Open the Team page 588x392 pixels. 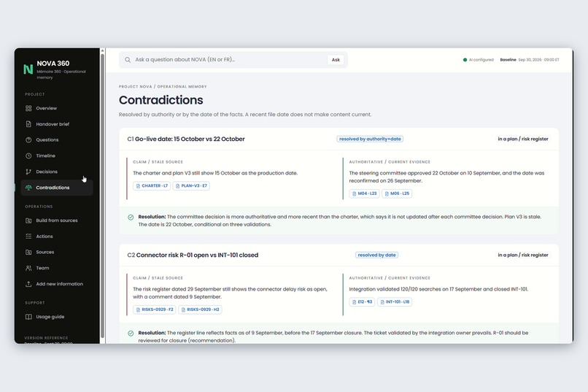click(57, 268)
